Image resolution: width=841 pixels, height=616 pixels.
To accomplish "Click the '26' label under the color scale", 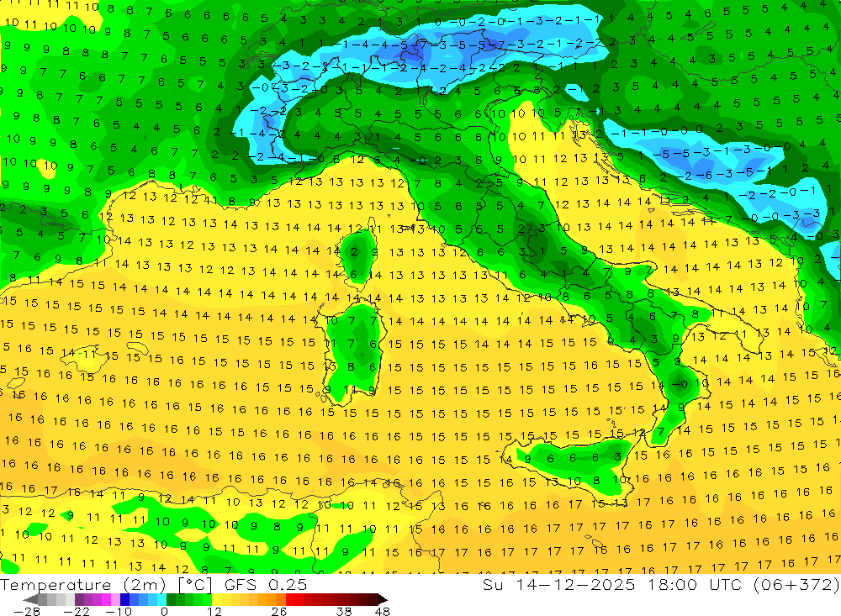I will coord(279,612).
